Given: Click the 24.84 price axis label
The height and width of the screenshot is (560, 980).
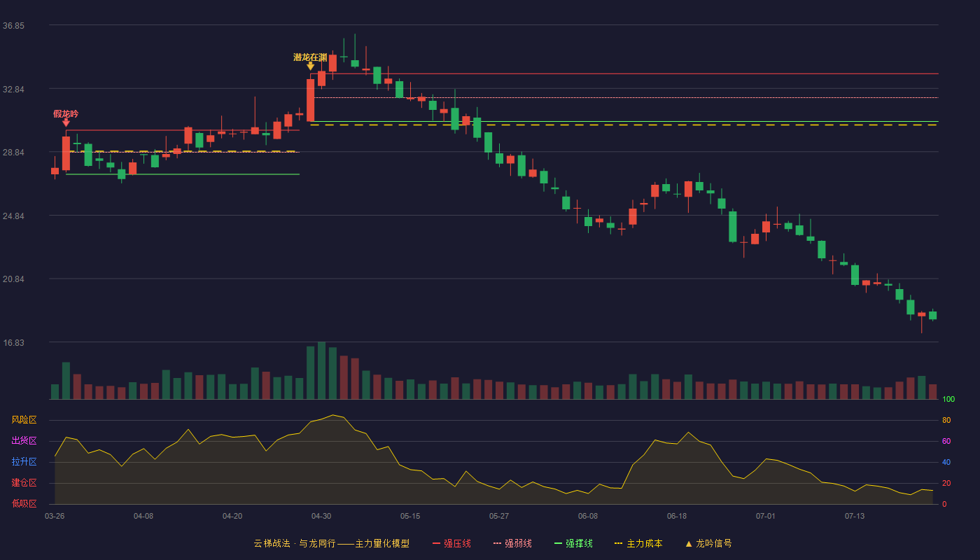Looking at the screenshot, I should [x=13, y=216].
